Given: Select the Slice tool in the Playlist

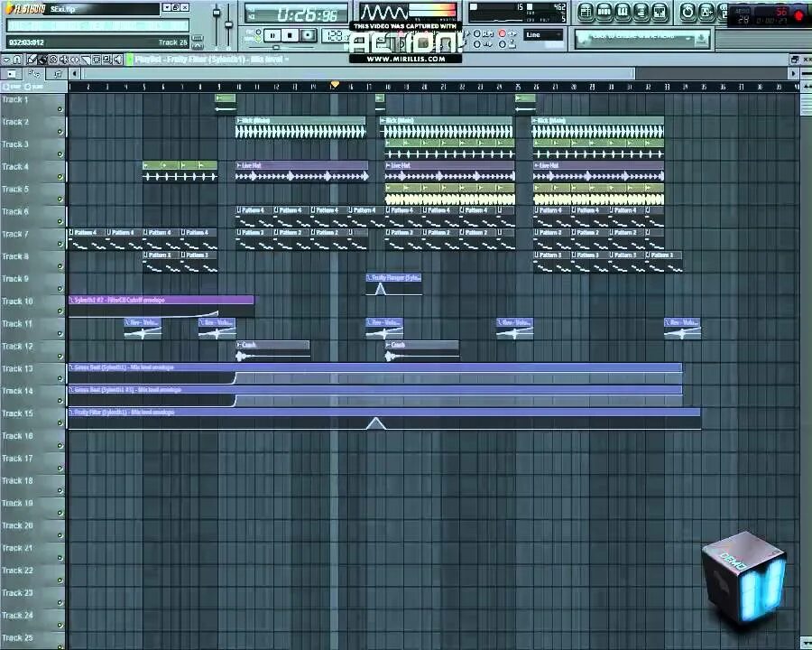Looking at the screenshot, I should click(x=86, y=60).
